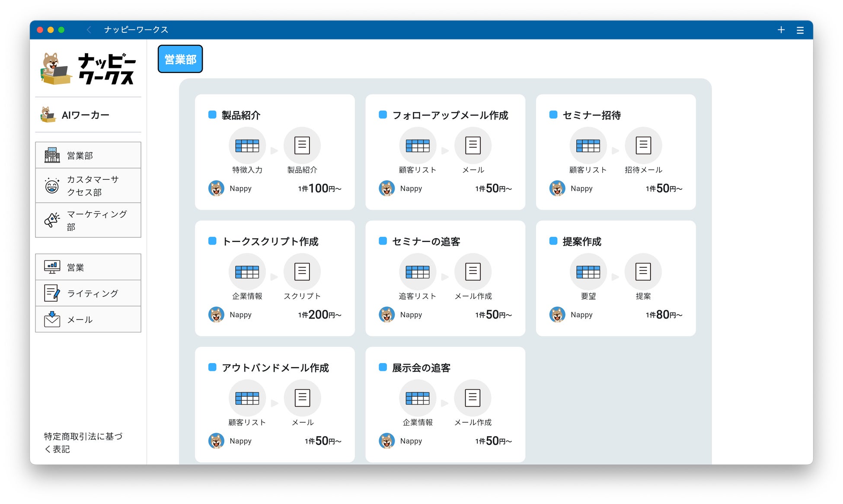Viewport: 843px width, 504px height.
Task: Click Nappy avatar in 展示会の追客 card
Action: (386, 441)
